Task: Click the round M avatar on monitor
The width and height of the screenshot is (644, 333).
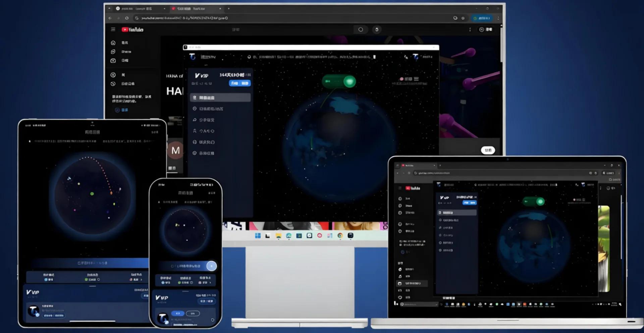Action: tap(175, 150)
